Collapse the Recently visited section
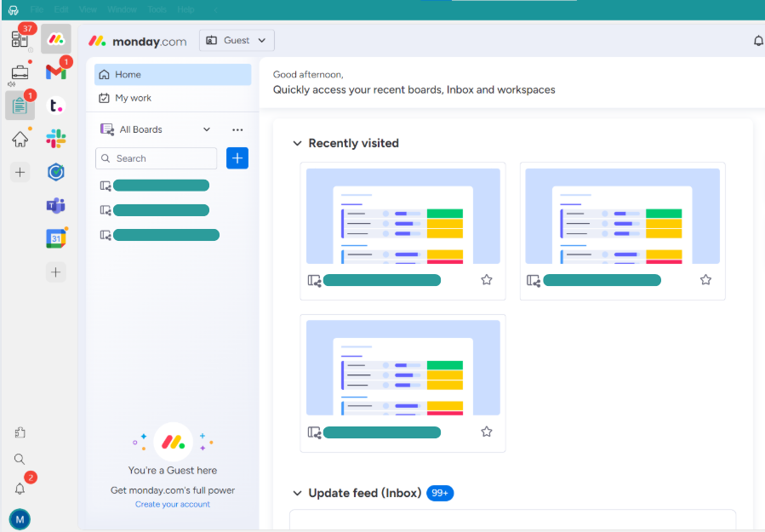This screenshot has height=532, width=765. click(297, 143)
